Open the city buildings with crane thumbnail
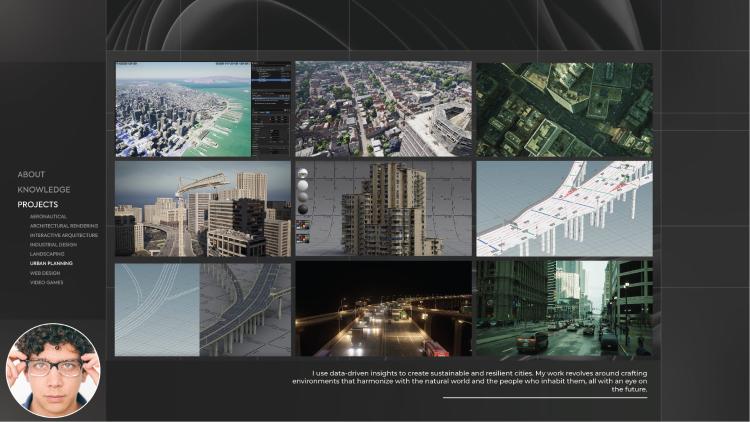 [203, 209]
